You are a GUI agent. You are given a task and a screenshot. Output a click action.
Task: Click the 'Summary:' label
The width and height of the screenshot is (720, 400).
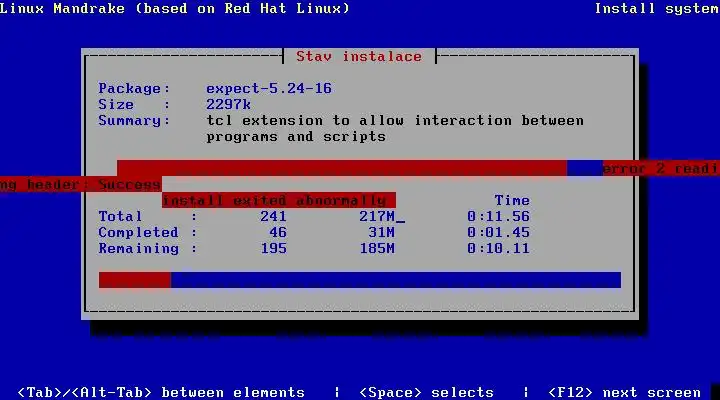134,120
